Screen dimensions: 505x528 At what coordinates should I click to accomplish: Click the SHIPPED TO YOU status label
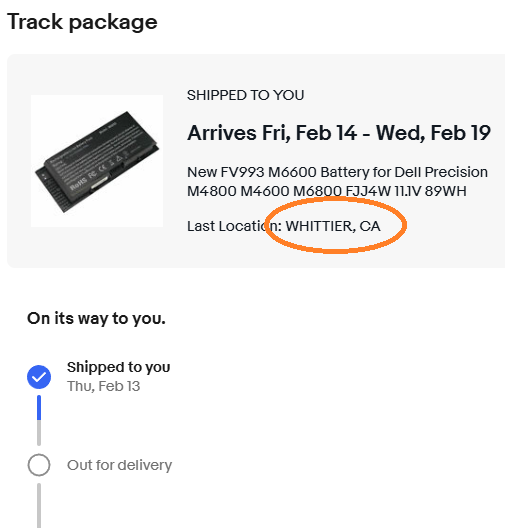coord(245,95)
